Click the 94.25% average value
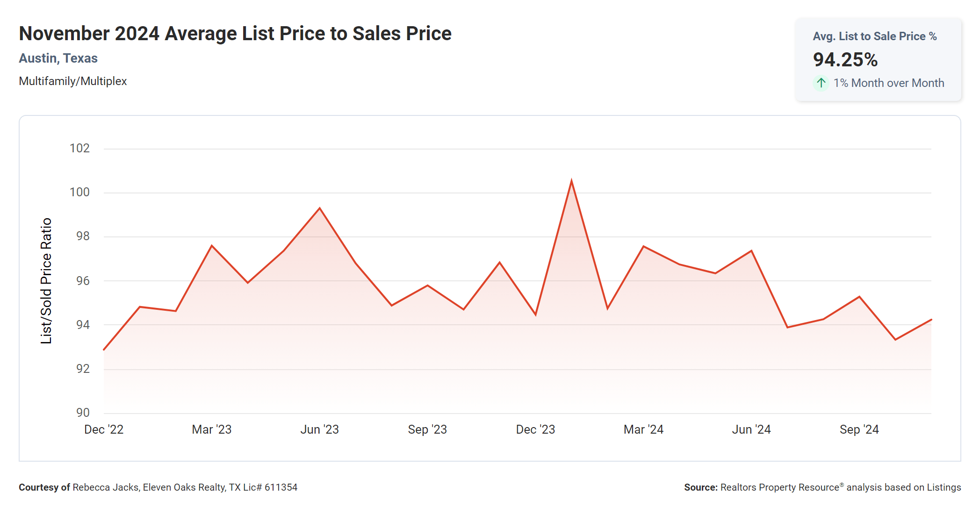980x514 pixels. pos(845,60)
